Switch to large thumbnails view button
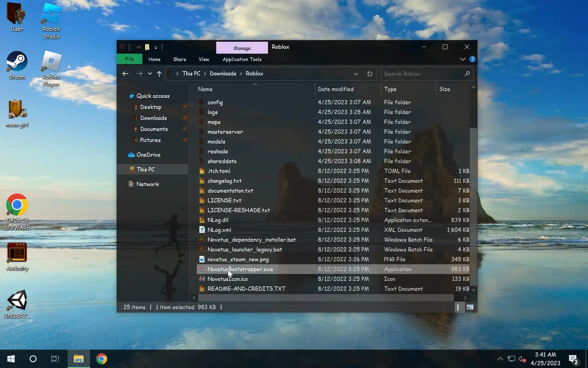 (470, 307)
